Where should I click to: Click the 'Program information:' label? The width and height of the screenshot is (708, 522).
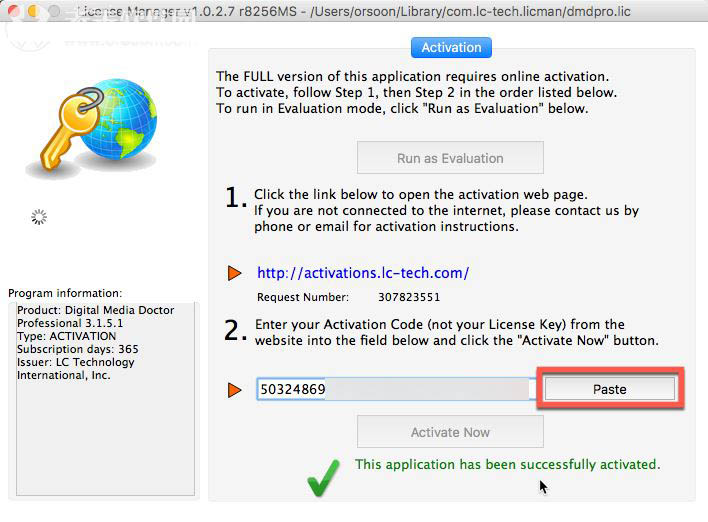pos(65,293)
